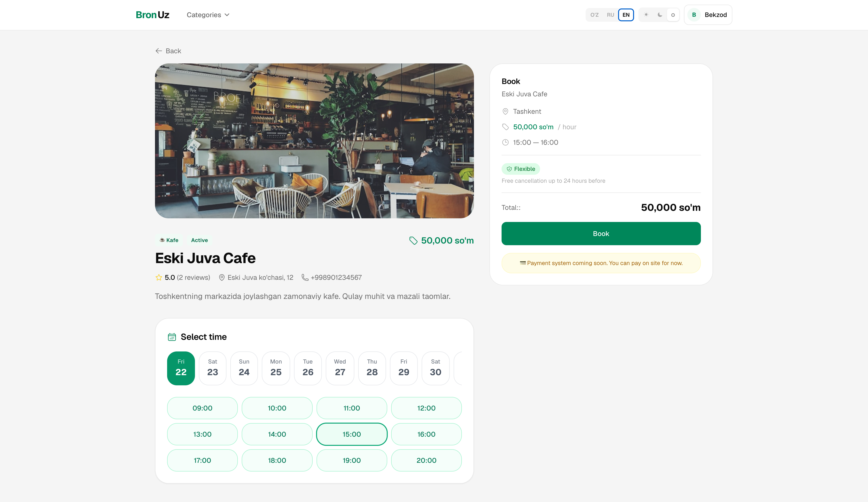Image resolution: width=868 pixels, height=502 pixels.
Task: Go back using the Back link
Action: pyautogui.click(x=168, y=51)
